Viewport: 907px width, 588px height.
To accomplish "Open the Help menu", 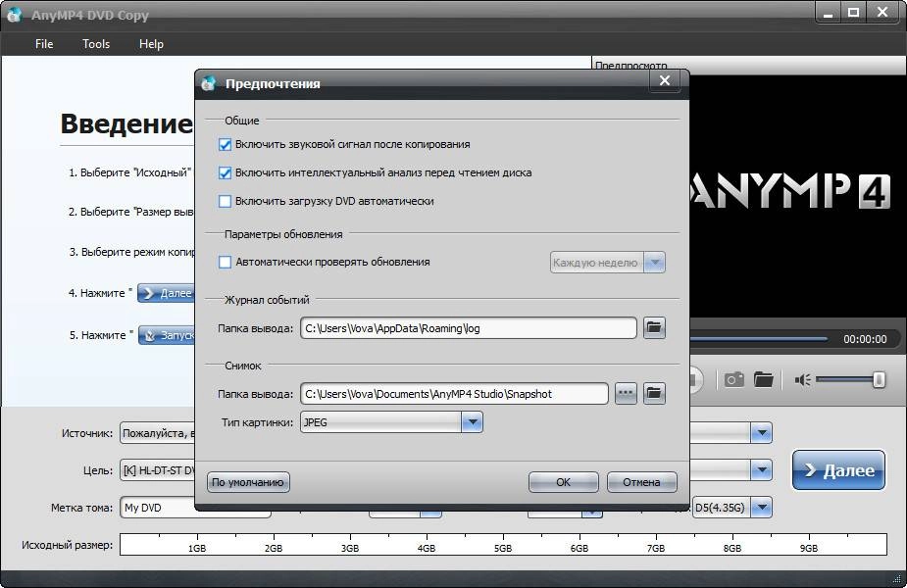I will click(x=151, y=44).
